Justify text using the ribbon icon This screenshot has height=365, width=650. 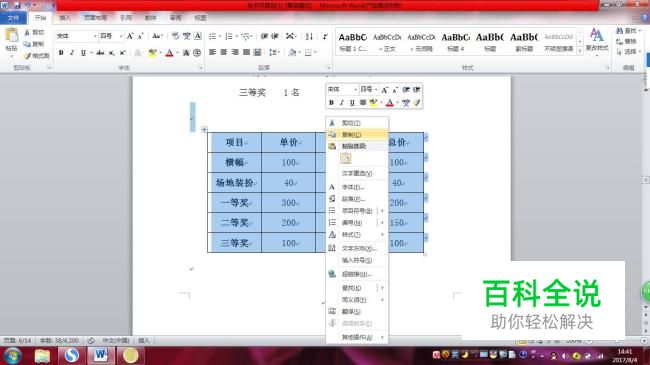point(246,53)
